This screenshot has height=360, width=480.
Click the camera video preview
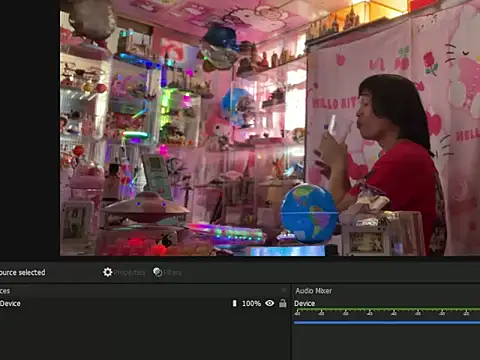[270, 128]
